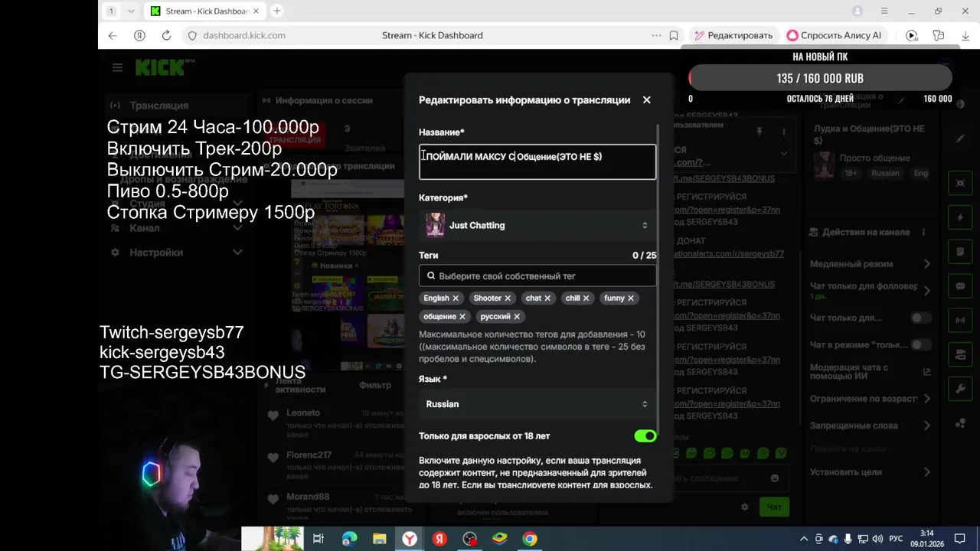980x551 pixels.
Task: Open the Russian language dropdown
Action: [537, 404]
